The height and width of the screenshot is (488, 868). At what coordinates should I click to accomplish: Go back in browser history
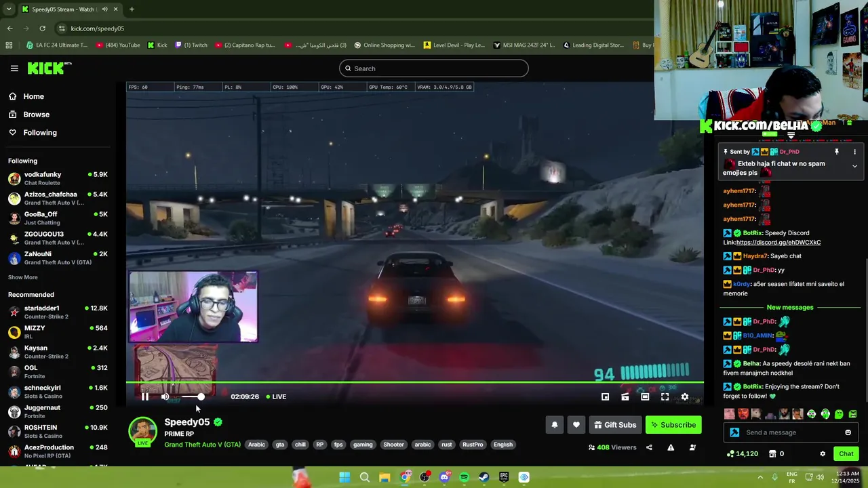[9, 28]
